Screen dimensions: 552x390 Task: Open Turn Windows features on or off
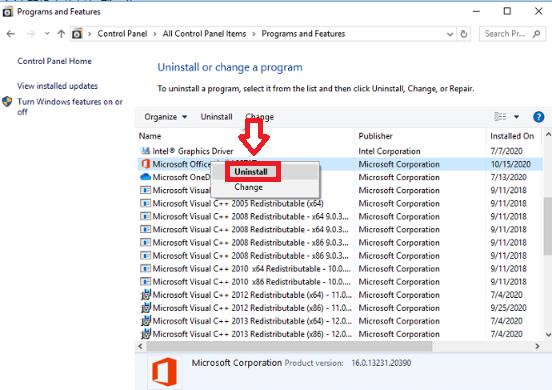(x=70, y=107)
